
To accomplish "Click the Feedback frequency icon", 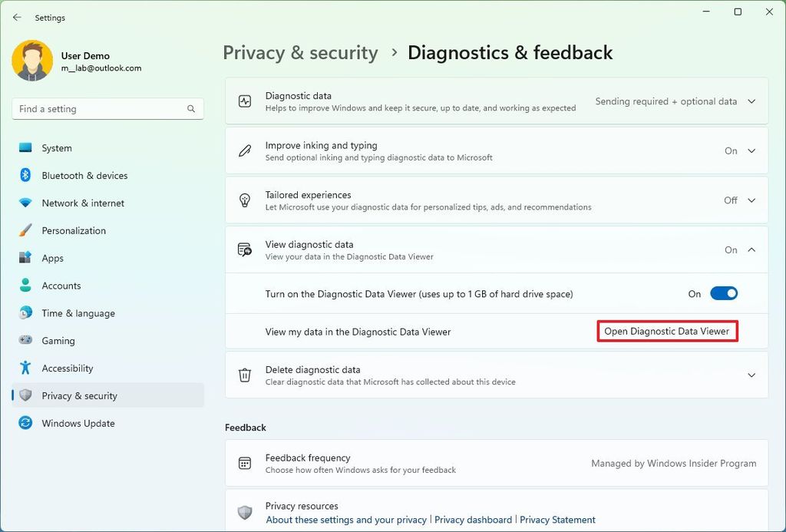I will click(x=245, y=463).
